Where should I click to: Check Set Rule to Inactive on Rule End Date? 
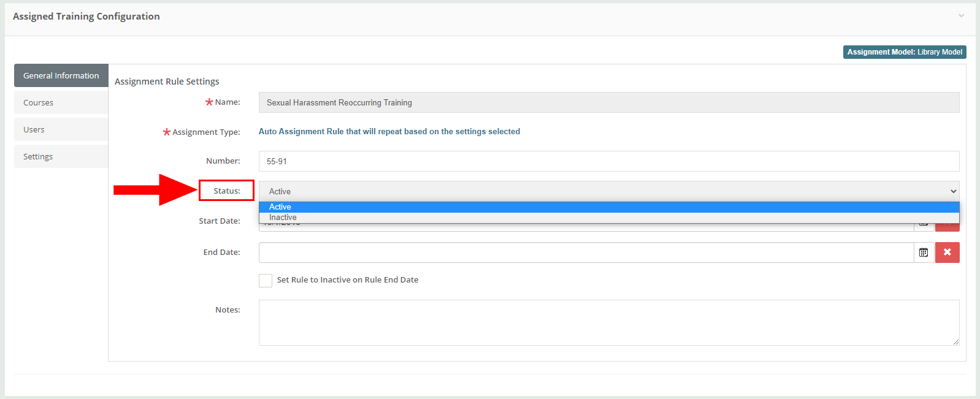point(266,281)
